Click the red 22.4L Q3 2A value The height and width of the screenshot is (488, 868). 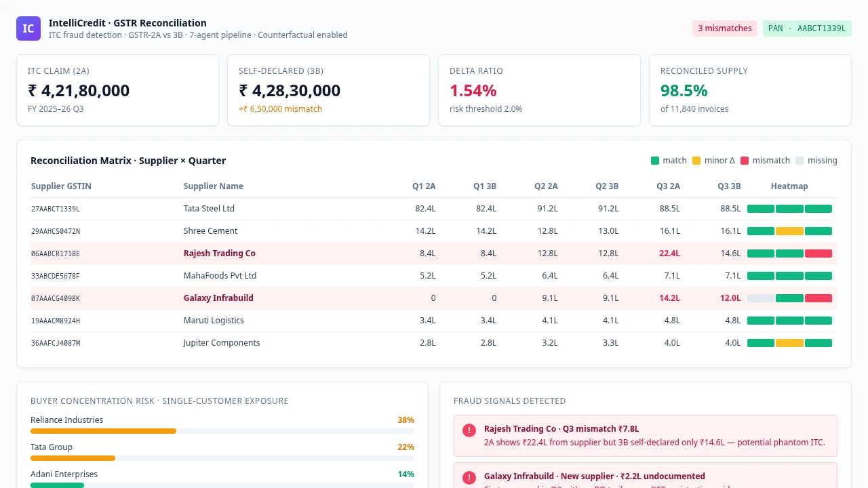pos(669,253)
